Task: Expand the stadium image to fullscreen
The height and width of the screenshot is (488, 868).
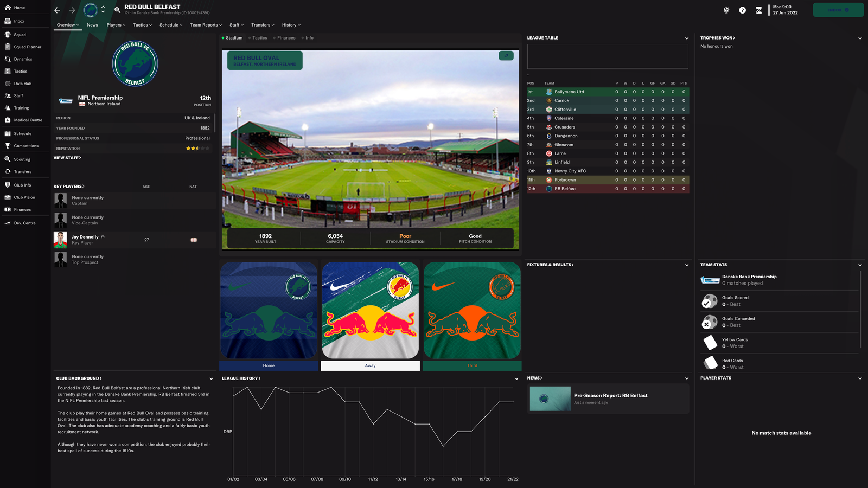Action: (506, 56)
